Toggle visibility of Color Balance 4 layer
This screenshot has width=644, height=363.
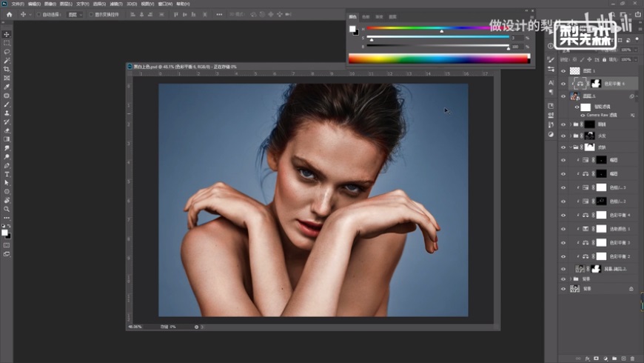pos(563,214)
